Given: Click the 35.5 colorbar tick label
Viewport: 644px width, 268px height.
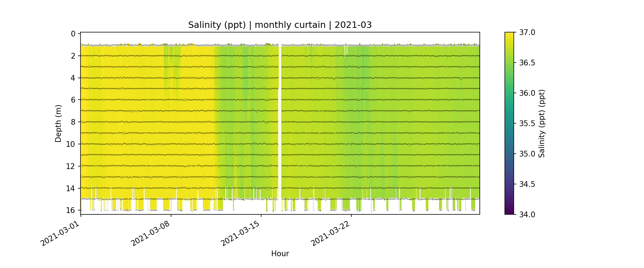Looking at the screenshot, I should coord(527,124).
